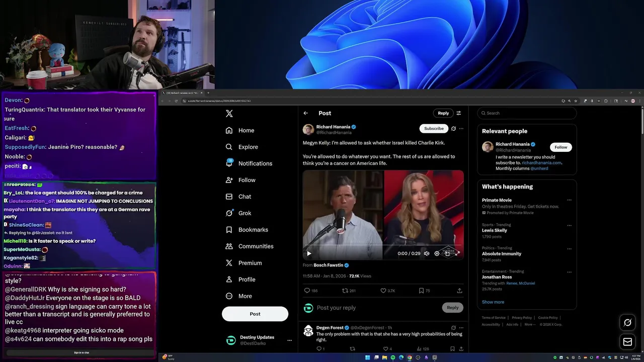Open Bookmarks in X sidebar

coord(247,230)
